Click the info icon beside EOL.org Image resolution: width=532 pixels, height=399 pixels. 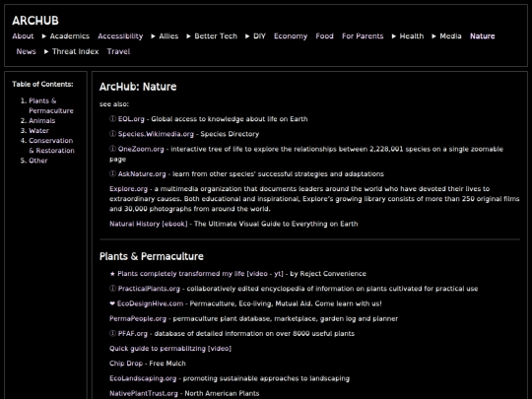pyautogui.click(x=112, y=119)
